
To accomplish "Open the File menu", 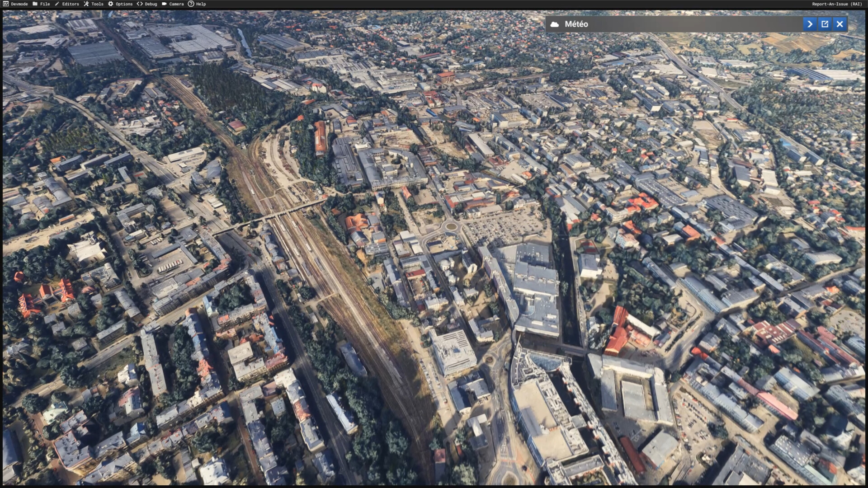I will 45,4.
